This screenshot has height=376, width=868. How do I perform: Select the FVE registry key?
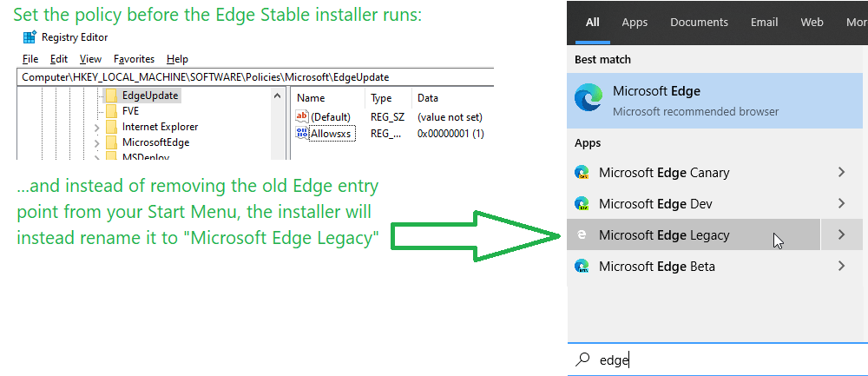[130, 111]
